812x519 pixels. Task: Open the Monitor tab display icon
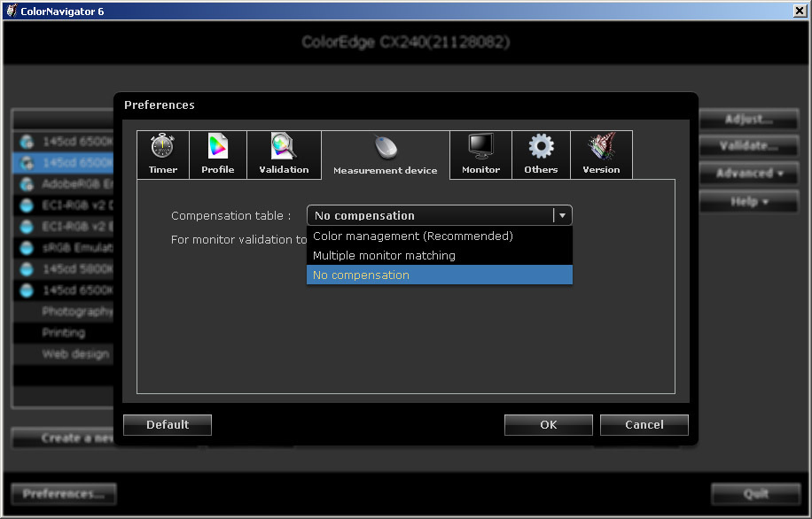click(481, 155)
